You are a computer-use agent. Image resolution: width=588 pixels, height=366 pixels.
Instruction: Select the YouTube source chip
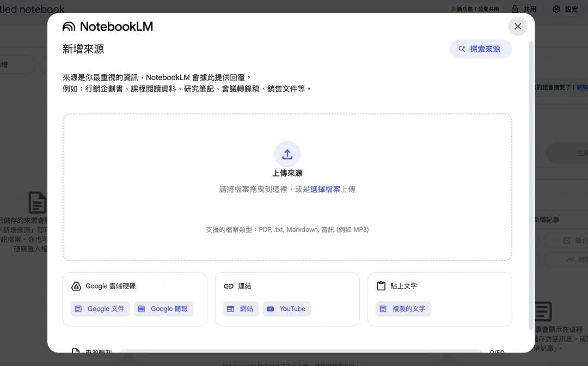[286, 309]
